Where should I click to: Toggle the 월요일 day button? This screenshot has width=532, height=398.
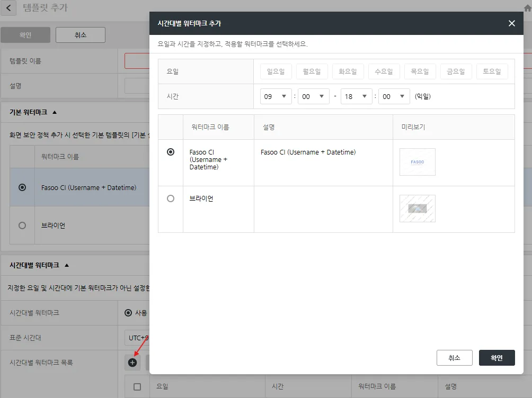pos(312,71)
